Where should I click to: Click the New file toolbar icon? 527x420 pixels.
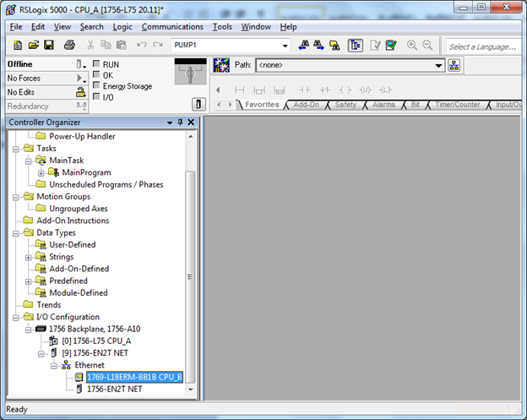pyautogui.click(x=18, y=45)
